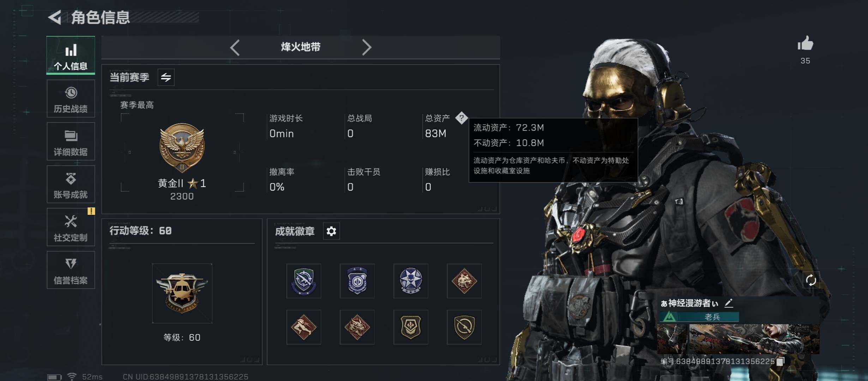Click the 总资产 question mark help icon

462,118
